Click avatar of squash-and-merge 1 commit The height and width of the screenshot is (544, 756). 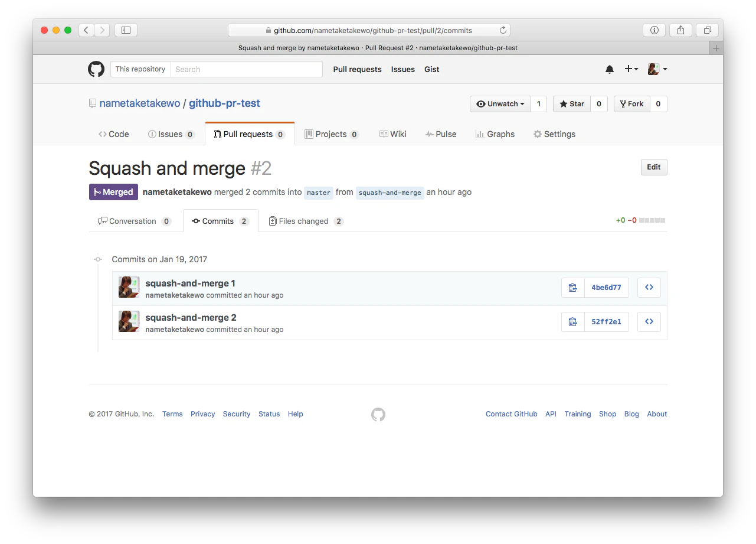click(129, 287)
